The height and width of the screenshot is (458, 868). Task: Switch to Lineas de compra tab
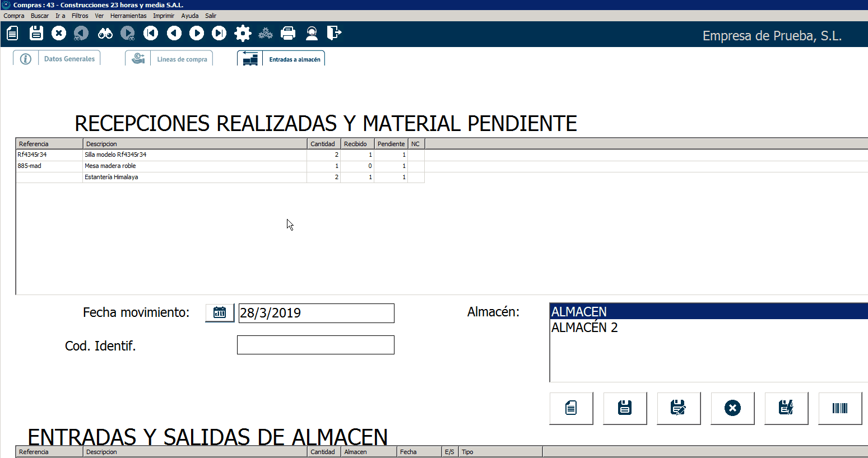(x=182, y=59)
